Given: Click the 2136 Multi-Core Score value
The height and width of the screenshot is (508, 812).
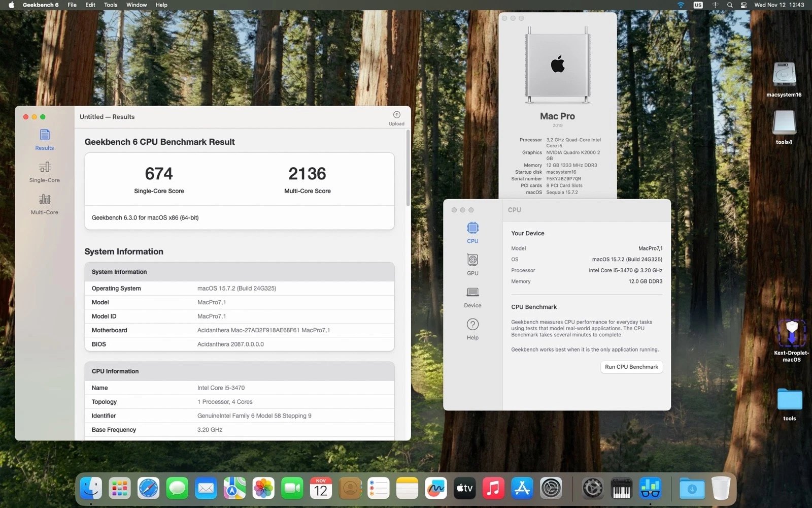Looking at the screenshot, I should [x=307, y=174].
